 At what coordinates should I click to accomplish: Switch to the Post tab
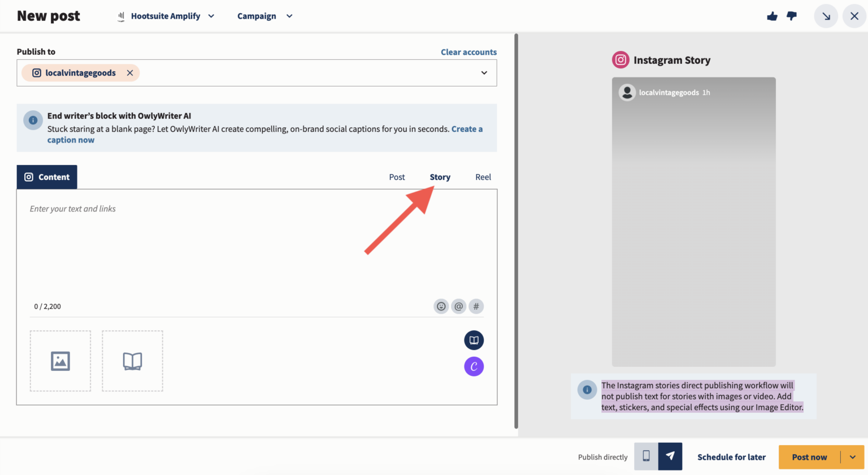(x=397, y=177)
